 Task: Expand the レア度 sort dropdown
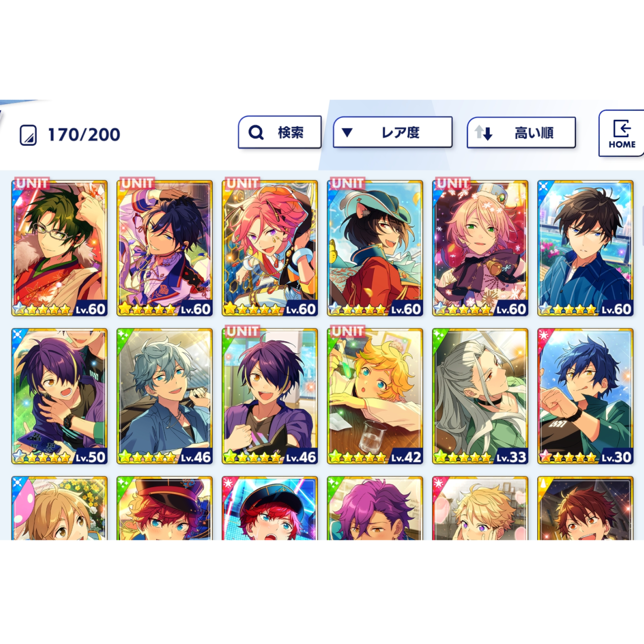point(392,132)
